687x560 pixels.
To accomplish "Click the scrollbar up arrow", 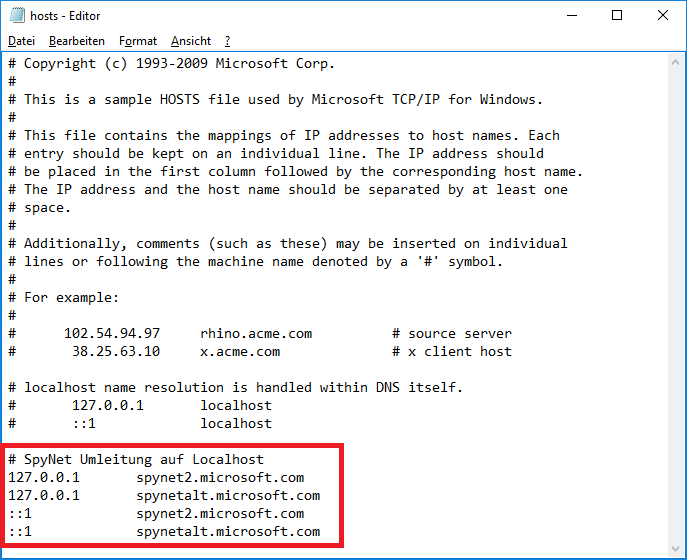I will coord(675,63).
